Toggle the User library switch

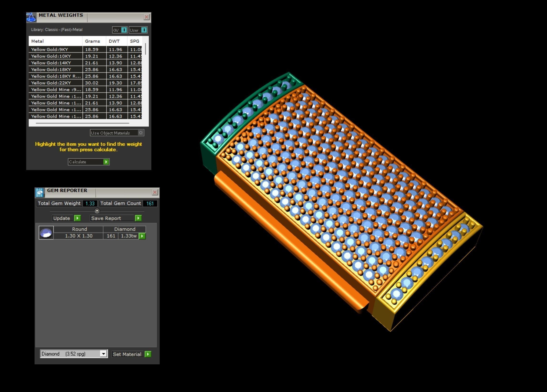(x=144, y=30)
